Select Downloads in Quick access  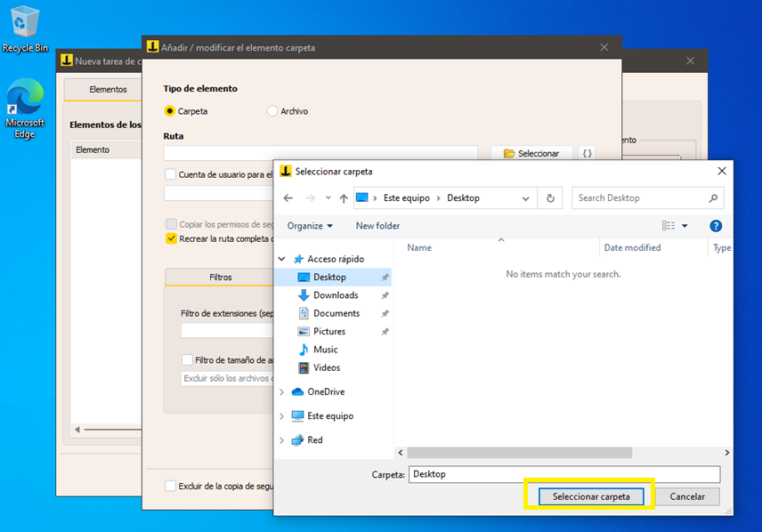pos(335,295)
